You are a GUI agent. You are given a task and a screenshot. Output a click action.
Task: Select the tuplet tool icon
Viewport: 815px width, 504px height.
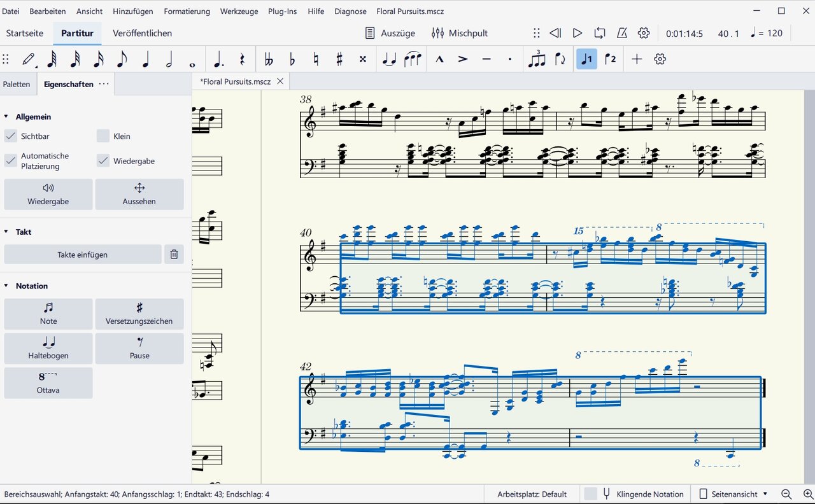[x=537, y=59]
